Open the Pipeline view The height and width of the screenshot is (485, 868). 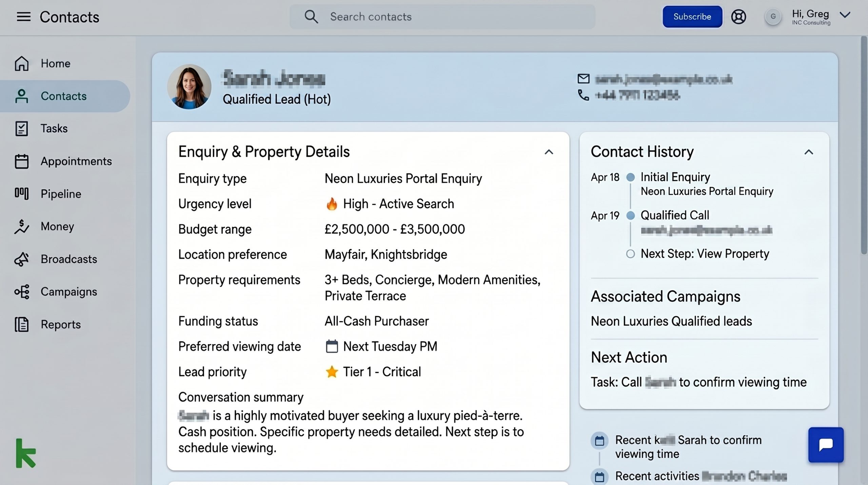(60, 194)
